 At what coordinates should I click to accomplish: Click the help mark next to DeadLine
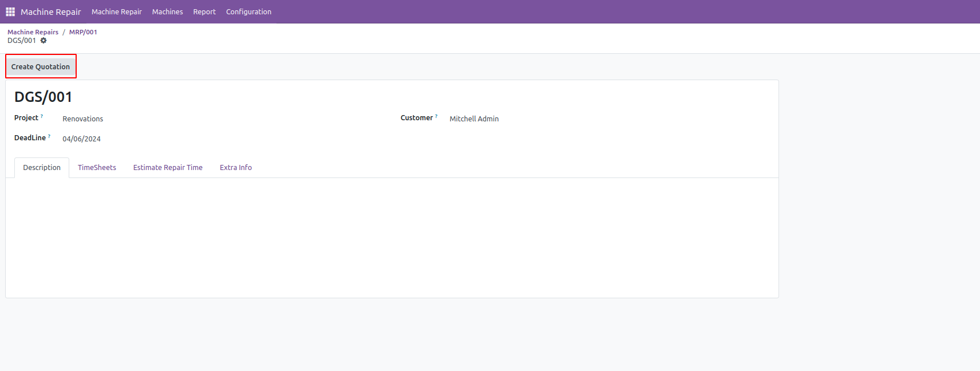pos(49,136)
